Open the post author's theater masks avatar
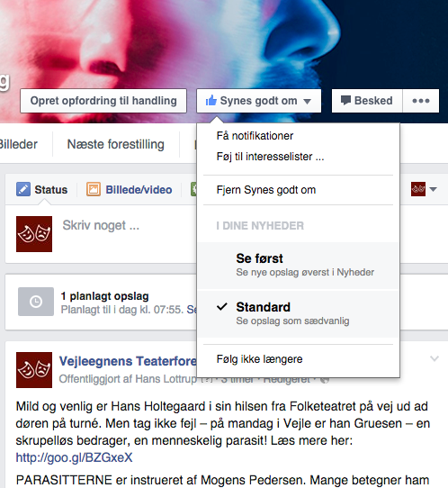 (x=34, y=370)
